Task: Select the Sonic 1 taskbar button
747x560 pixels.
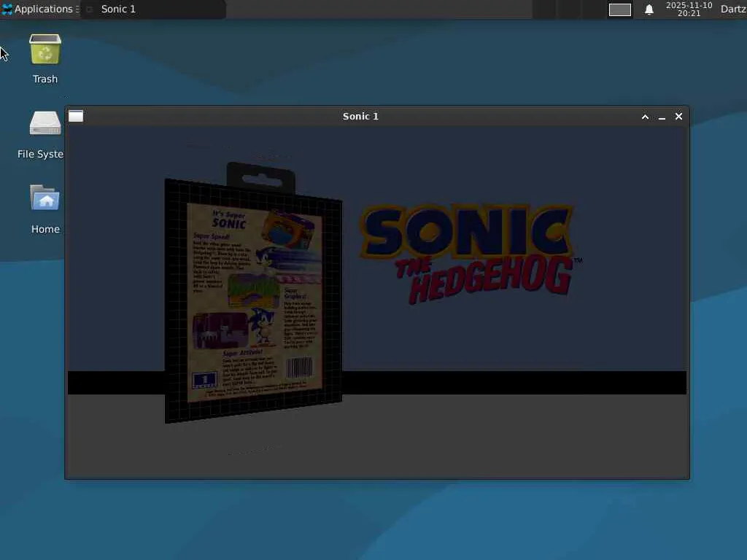Action: click(153, 9)
